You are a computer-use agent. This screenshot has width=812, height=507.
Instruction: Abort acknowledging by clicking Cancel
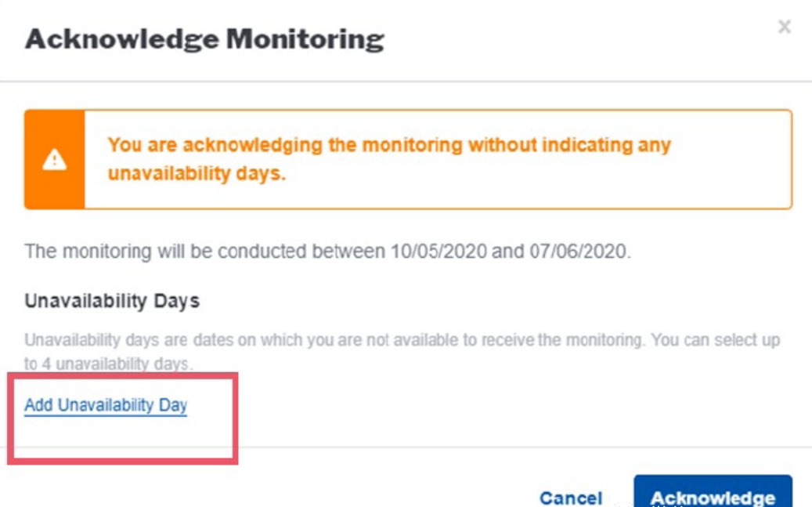(x=571, y=498)
